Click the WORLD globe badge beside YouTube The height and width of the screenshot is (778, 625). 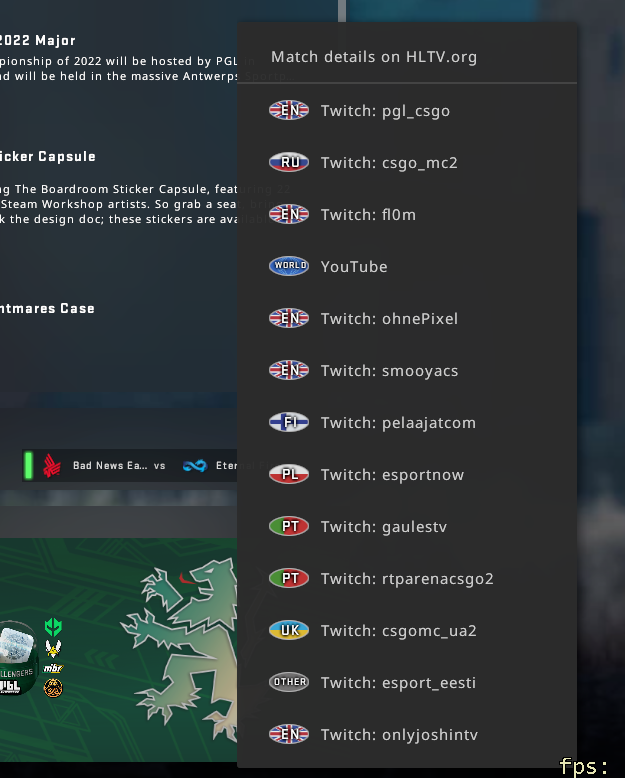(289, 266)
